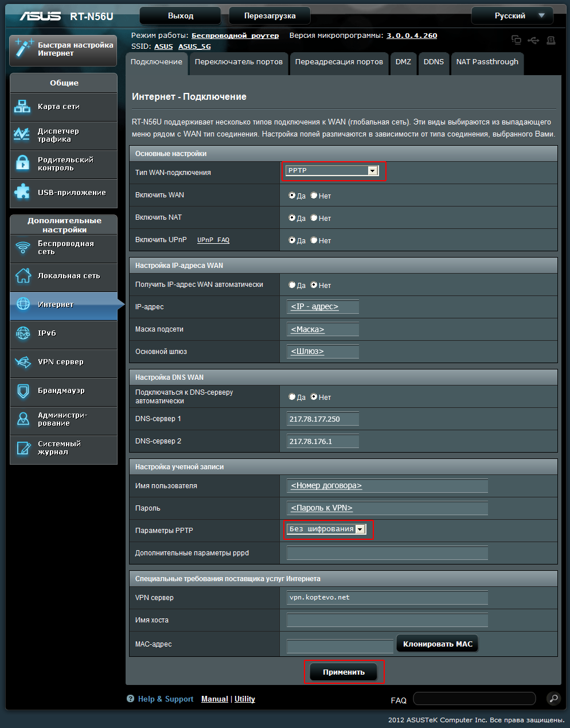Click the Выход logout button
Viewport: 570px width, 728px height.
(181, 15)
